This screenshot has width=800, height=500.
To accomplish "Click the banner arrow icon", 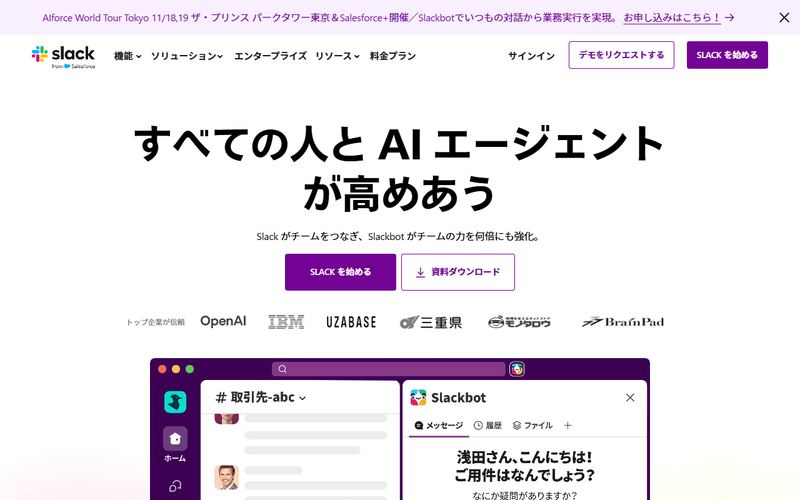I will pos(730,17).
